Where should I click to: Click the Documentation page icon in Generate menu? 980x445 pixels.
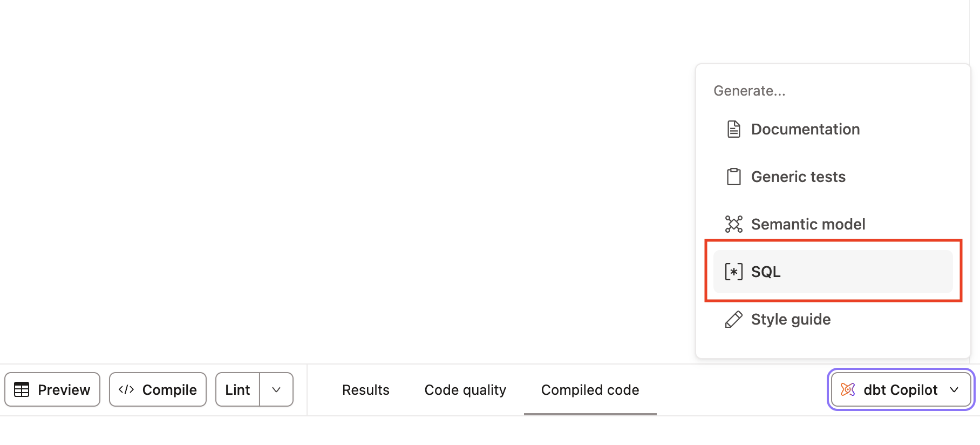coord(733,129)
